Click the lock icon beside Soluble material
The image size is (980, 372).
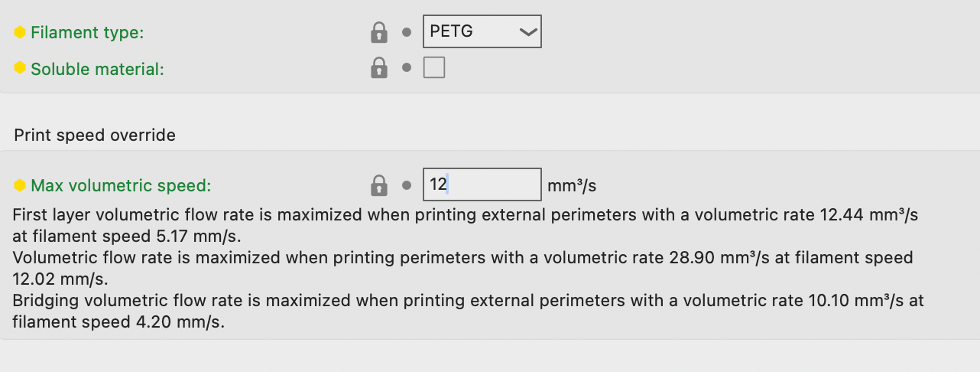coord(378,69)
